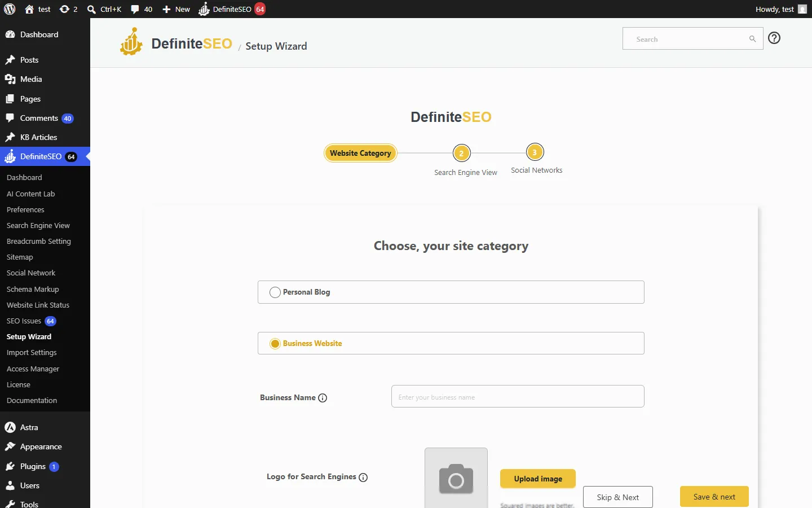Open Plugins menu
This screenshot has width=812, height=508.
(x=45, y=466)
